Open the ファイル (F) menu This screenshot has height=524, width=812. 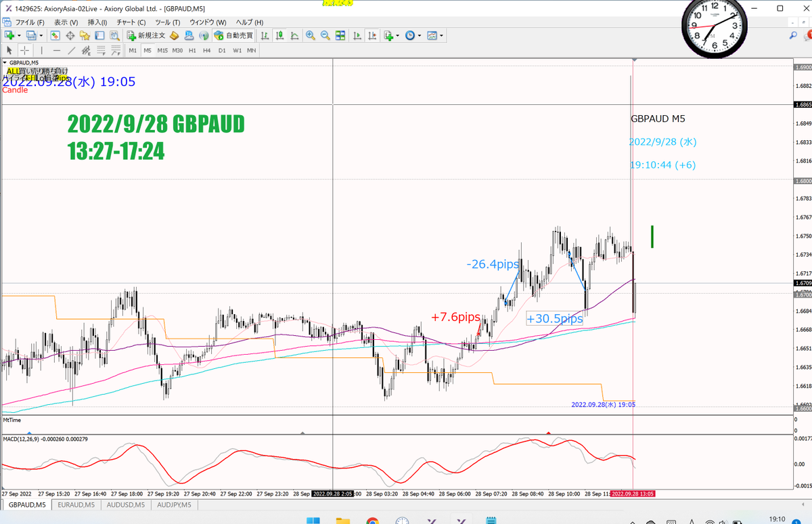pyautogui.click(x=30, y=22)
